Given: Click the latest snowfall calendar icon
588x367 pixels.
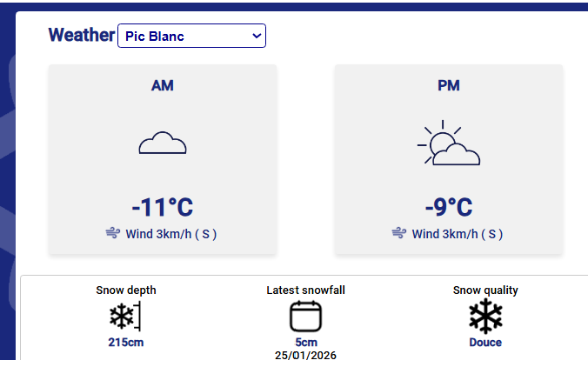Looking at the screenshot, I should [305, 317].
